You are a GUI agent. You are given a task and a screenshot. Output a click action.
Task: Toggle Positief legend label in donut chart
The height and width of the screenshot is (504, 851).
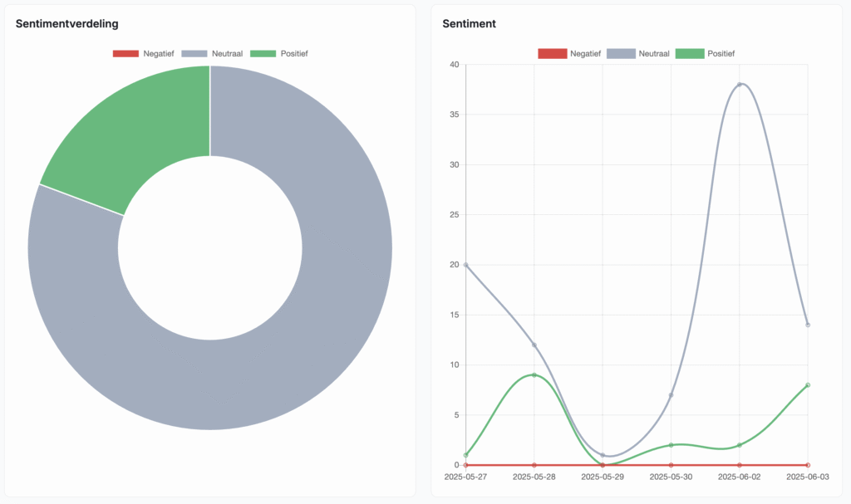click(294, 53)
